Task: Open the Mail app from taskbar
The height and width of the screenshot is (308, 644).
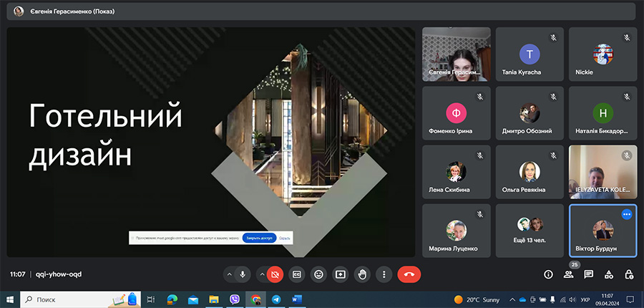Action: click(192, 299)
